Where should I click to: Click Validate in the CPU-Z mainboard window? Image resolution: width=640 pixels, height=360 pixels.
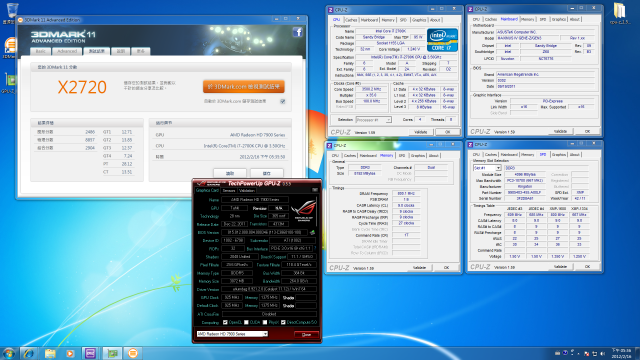pos(560,131)
